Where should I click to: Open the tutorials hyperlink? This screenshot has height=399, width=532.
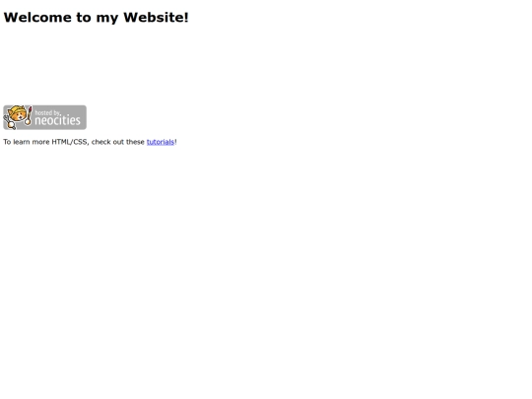point(161,142)
